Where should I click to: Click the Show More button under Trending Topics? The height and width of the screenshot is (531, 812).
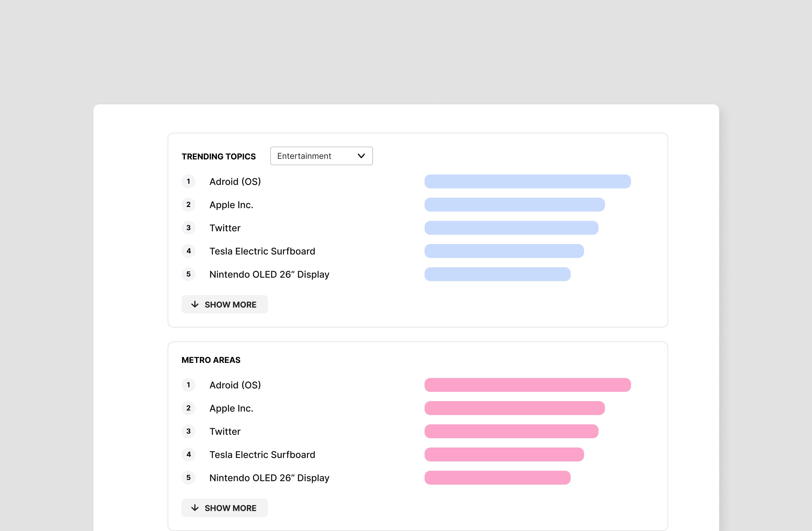(224, 305)
